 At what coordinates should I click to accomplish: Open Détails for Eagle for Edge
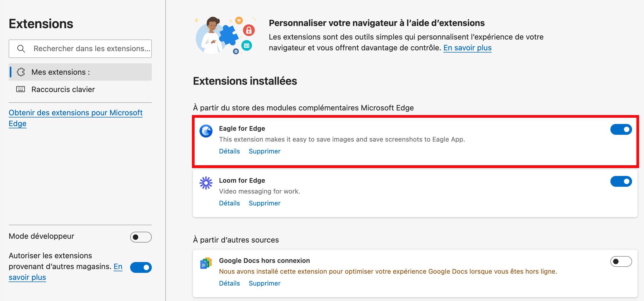click(x=229, y=151)
